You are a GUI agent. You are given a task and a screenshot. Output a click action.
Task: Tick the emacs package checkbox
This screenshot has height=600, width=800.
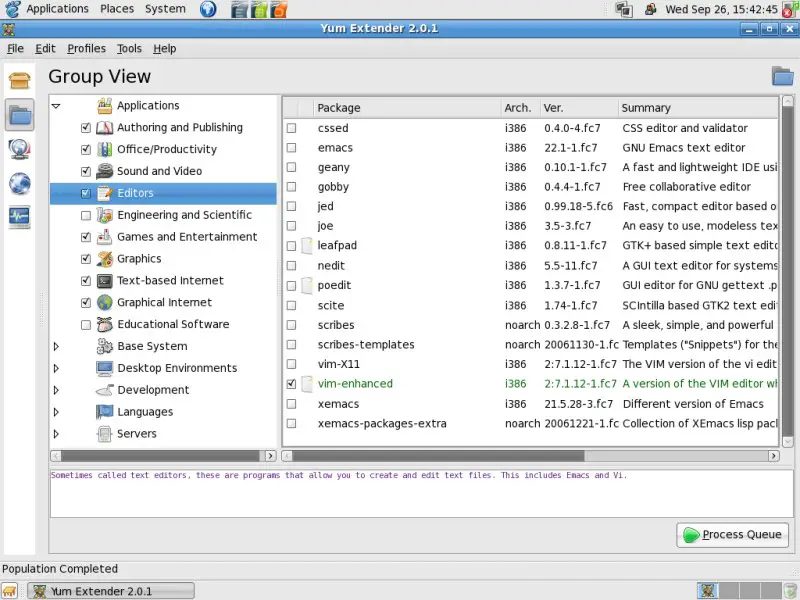(291, 147)
